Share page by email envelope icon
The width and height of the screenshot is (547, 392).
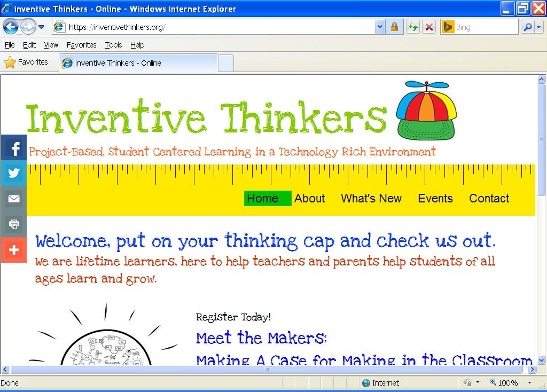13,199
